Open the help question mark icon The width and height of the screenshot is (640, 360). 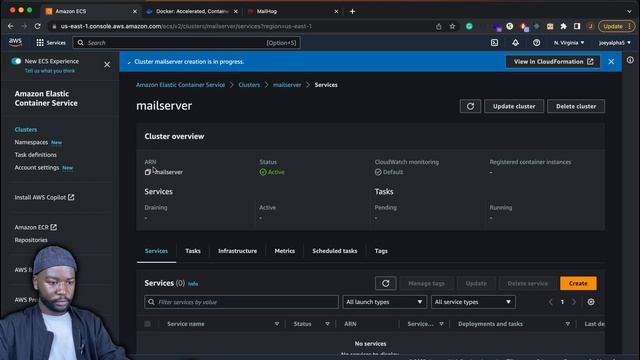tap(536, 42)
